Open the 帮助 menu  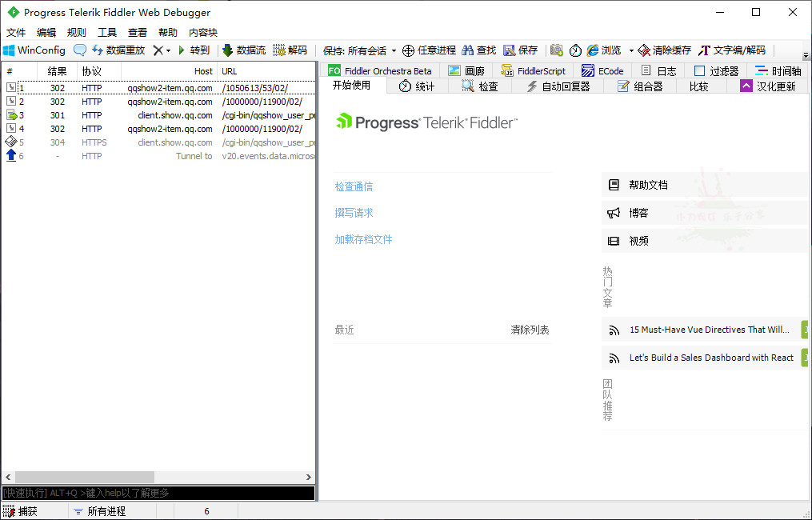(x=168, y=33)
